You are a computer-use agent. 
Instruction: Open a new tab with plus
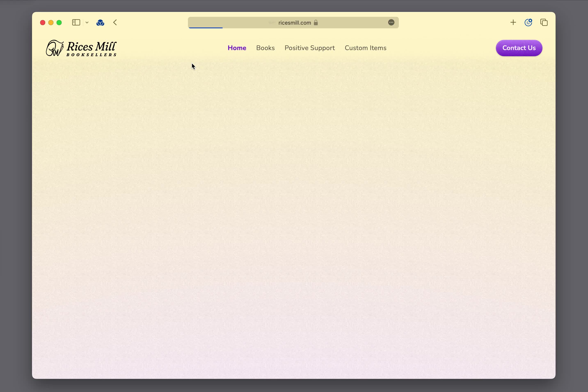click(513, 23)
